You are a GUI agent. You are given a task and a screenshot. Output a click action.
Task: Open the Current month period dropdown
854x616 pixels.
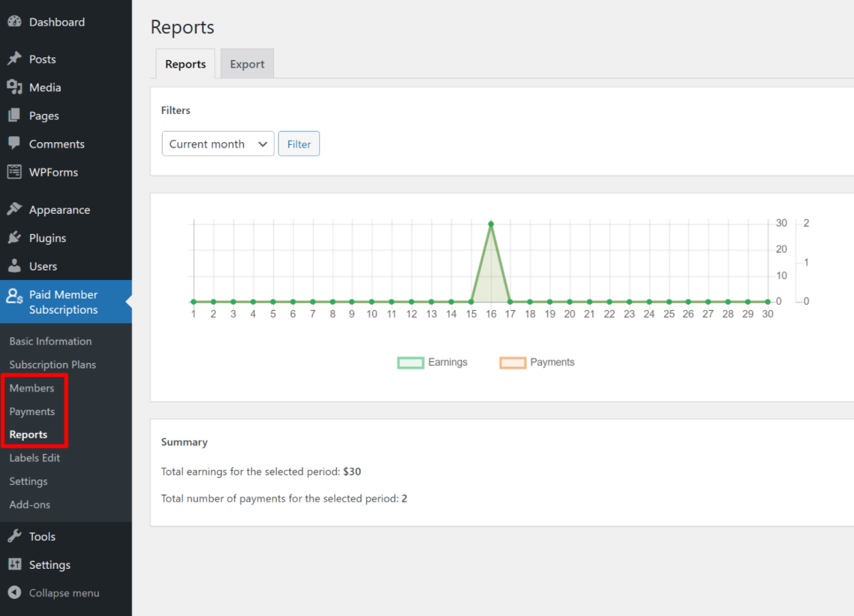[218, 144]
